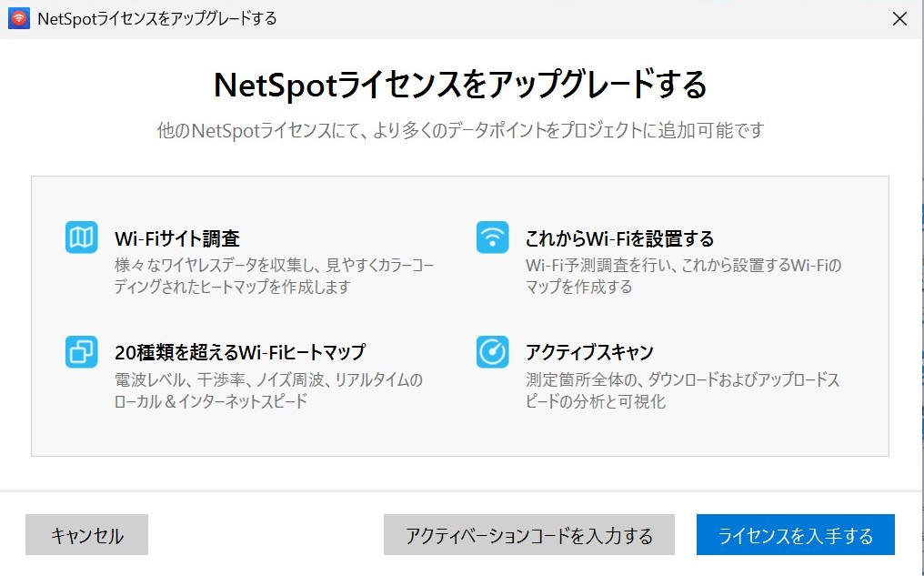Select the これからWi-Fiを設置する feature title

619,239
